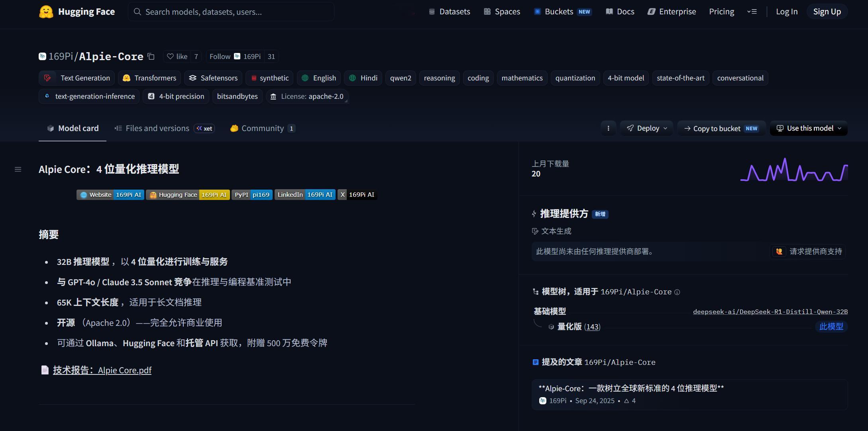Select the synthetic dataset tag
This screenshot has height=431, width=868.
click(269, 78)
